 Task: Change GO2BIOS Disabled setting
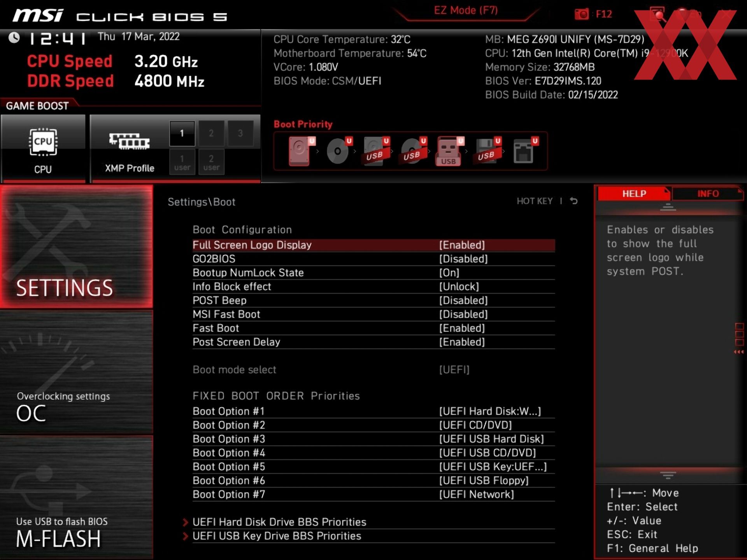[463, 259]
